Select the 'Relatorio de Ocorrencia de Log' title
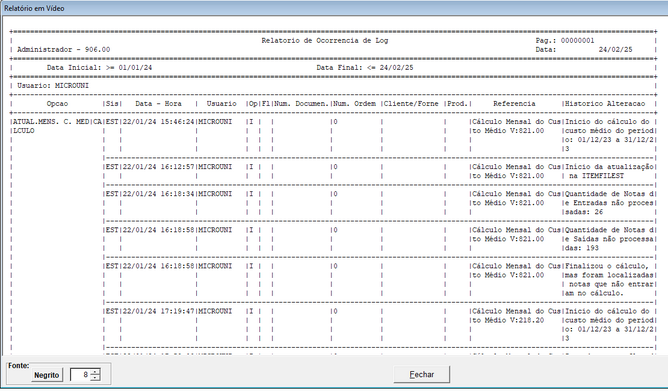668x391 pixels. tap(325, 40)
